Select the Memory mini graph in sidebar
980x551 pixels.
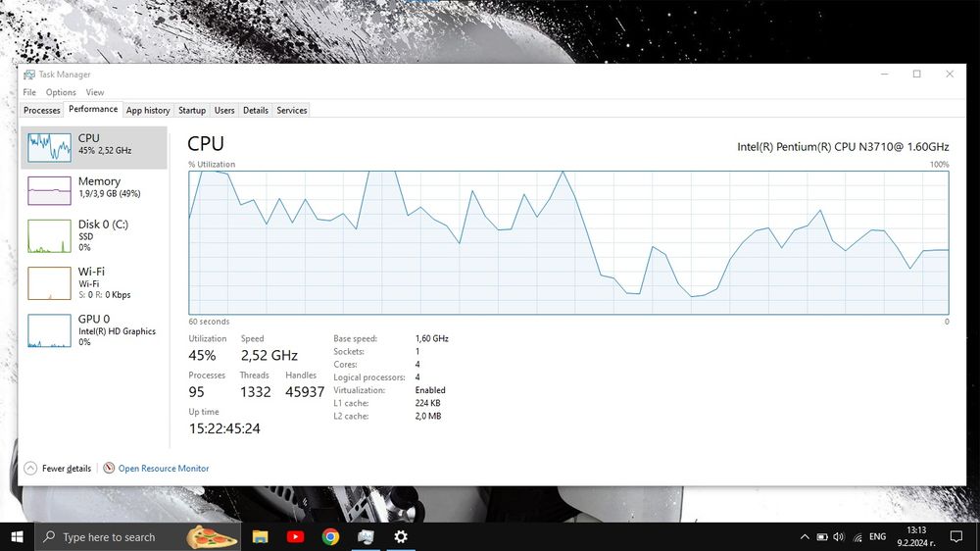pos(49,190)
